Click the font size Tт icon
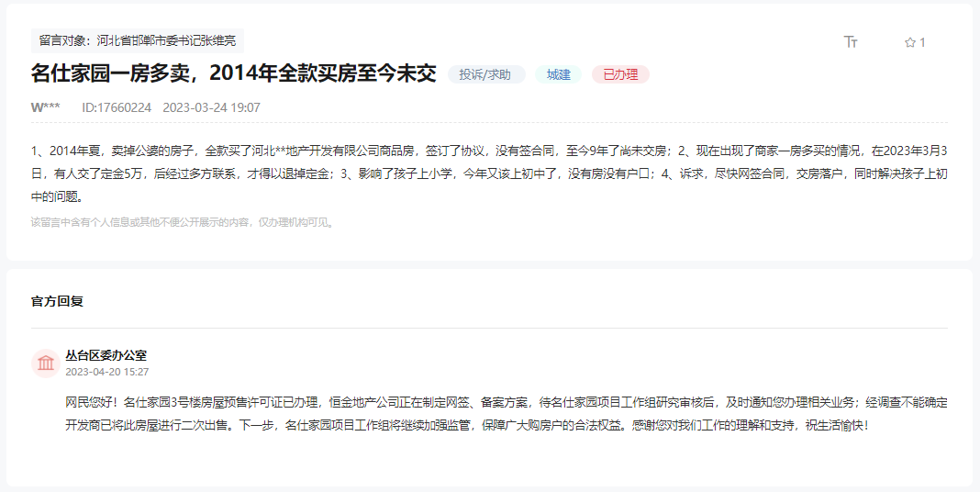Screen dimensions: 980x492 tap(850, 42)
